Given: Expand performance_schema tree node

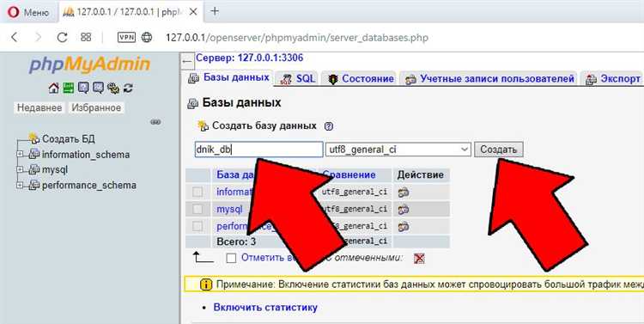Looking at the screenshot, I should click(x=19, y=185).
